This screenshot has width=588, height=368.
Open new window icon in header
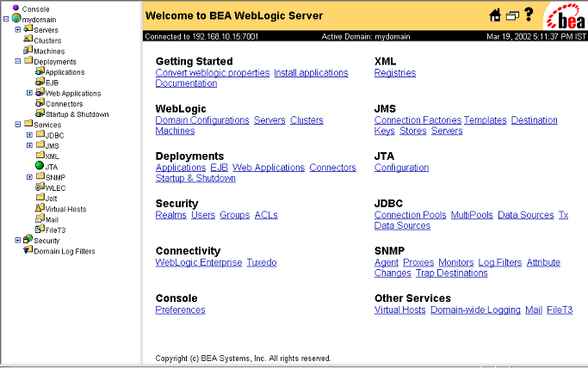click(x=512, y=15)
